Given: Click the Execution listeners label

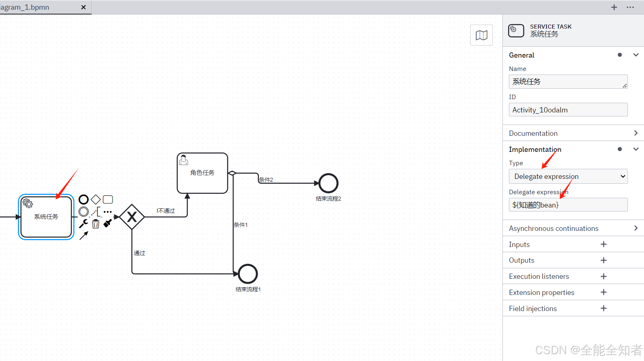Looking at the screenshot, I should coord(539,276).
